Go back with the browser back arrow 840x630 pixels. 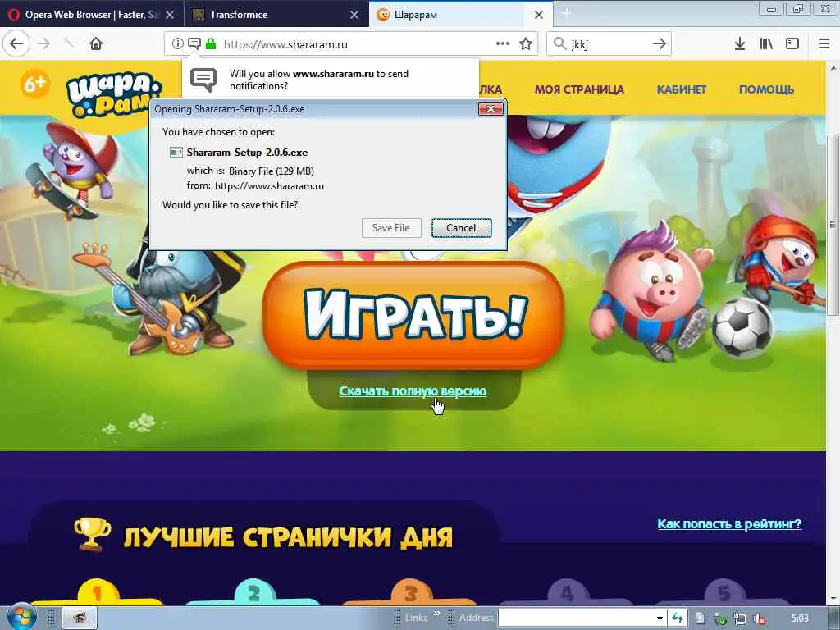pyautogui.click(x=16, y=43)
